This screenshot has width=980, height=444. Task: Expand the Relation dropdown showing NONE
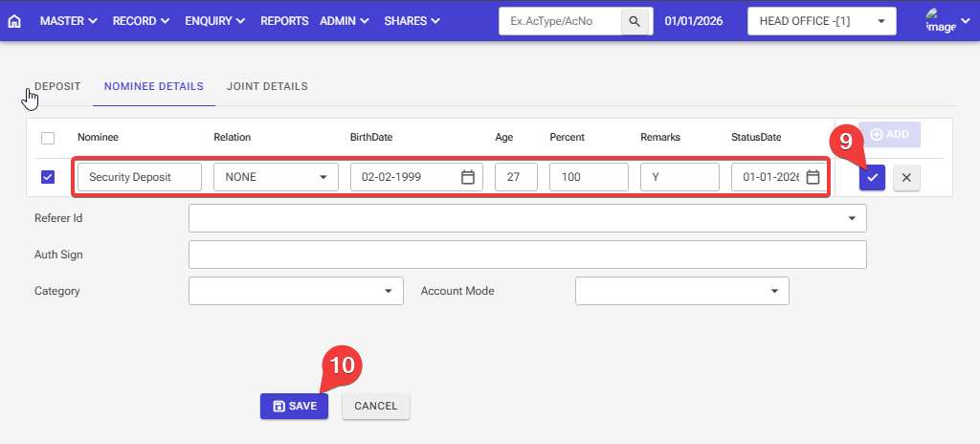pos(276,177)
